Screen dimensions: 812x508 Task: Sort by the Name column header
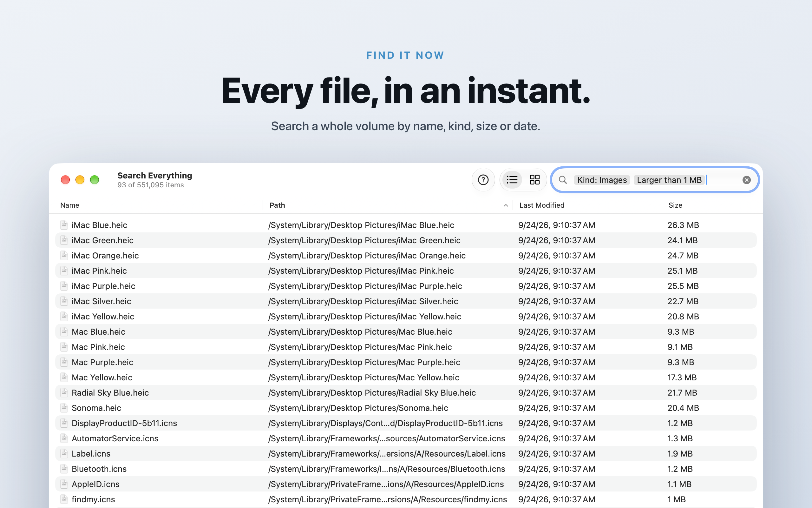tap(70, 205)
